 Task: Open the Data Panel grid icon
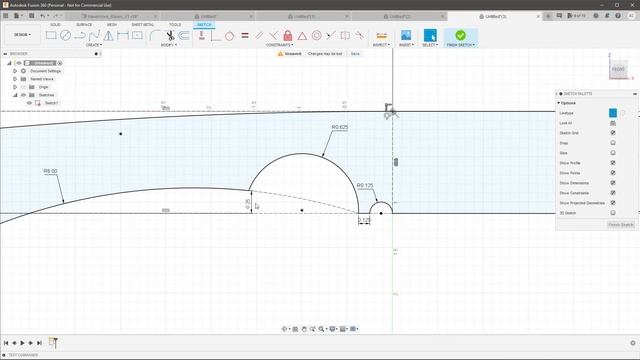(6, 16)
